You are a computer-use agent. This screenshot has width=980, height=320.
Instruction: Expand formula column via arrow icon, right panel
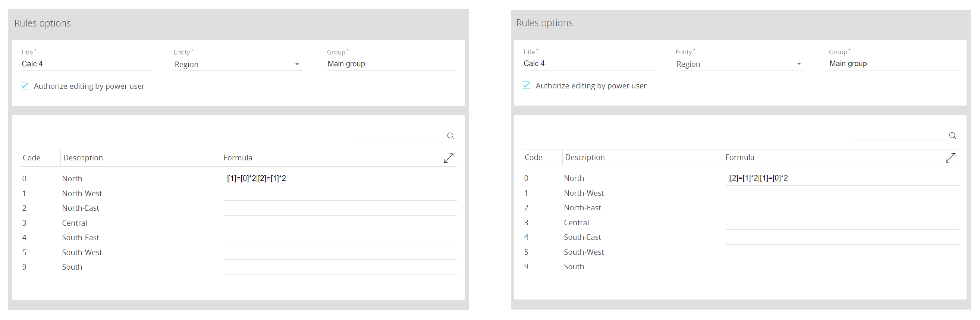coord(950,158)
